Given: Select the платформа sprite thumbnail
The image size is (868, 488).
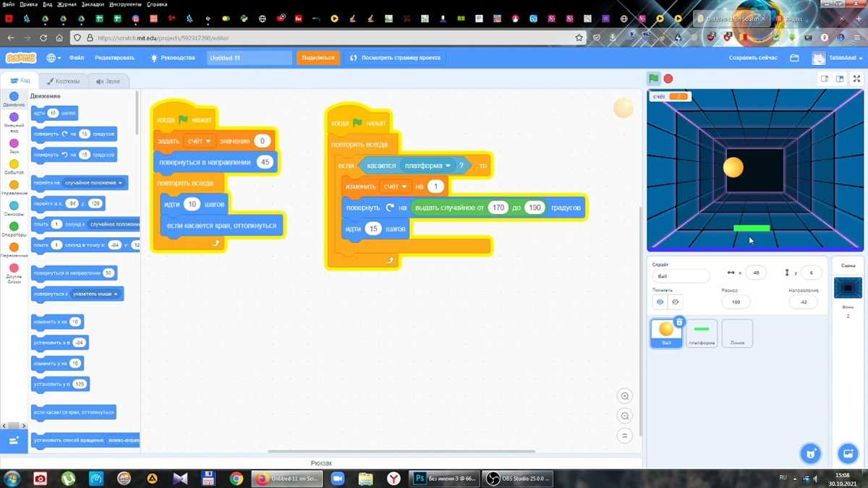Looking at the screenshot, I should [702, 333].
